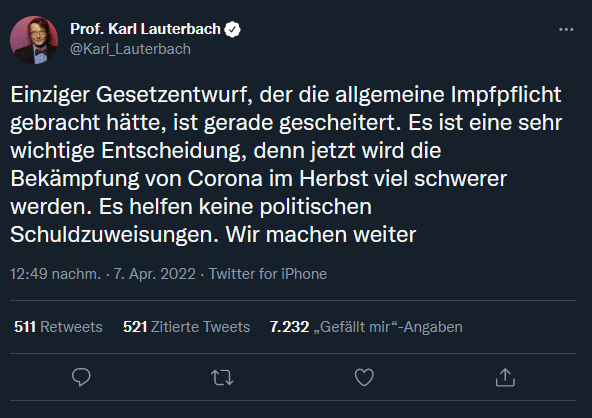Click the word Gesetzentwurf in the tweet

[174, 95]
